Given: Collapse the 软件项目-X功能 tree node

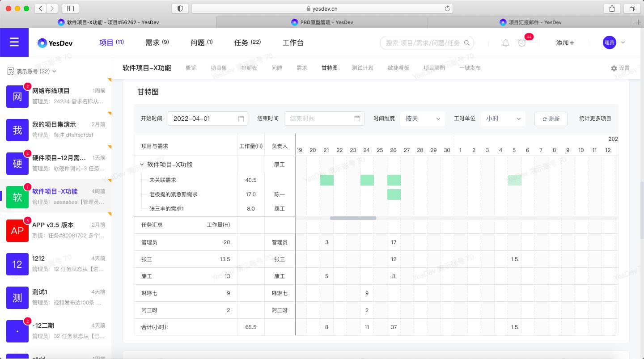Looking at the screenshot, I should pyautogui.click(x=141, y=164).
